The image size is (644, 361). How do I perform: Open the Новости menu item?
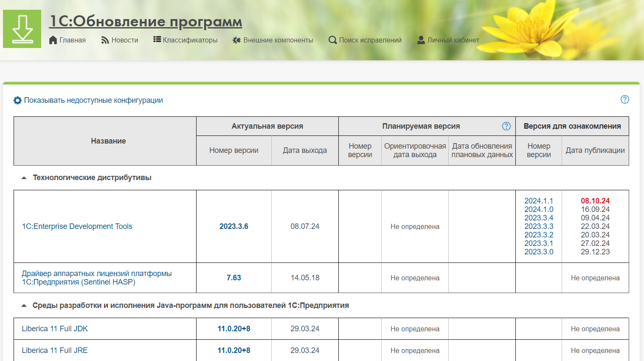(x=125, y=40)
